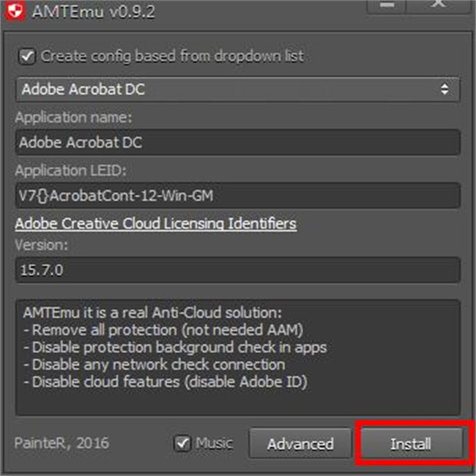Select the Version field showing 15.7.0
This screenshot has width=476, height=476.
point(237,269)
